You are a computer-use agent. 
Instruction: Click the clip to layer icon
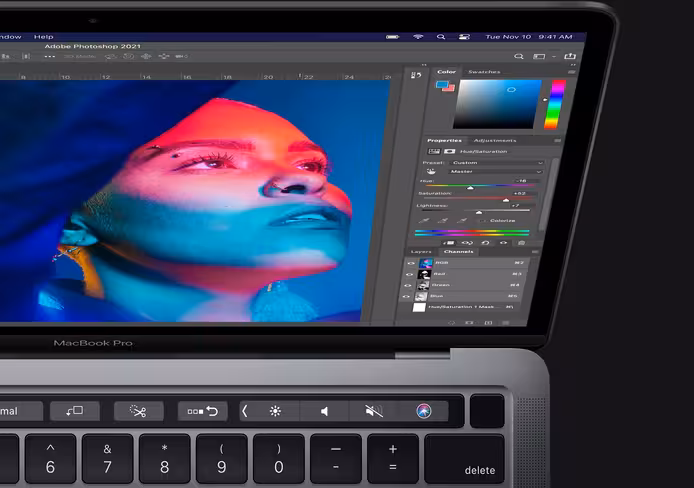point(449,242)
